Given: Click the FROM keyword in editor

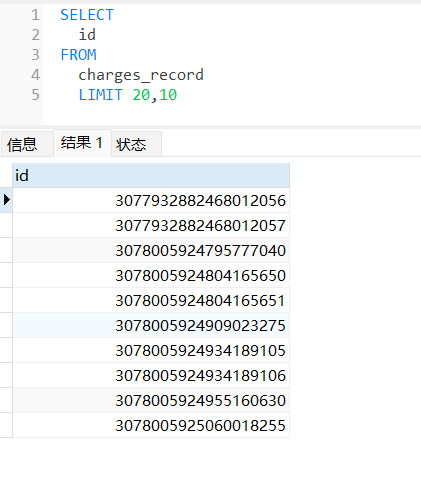Looking at the screenshot, I should (78, 55).
